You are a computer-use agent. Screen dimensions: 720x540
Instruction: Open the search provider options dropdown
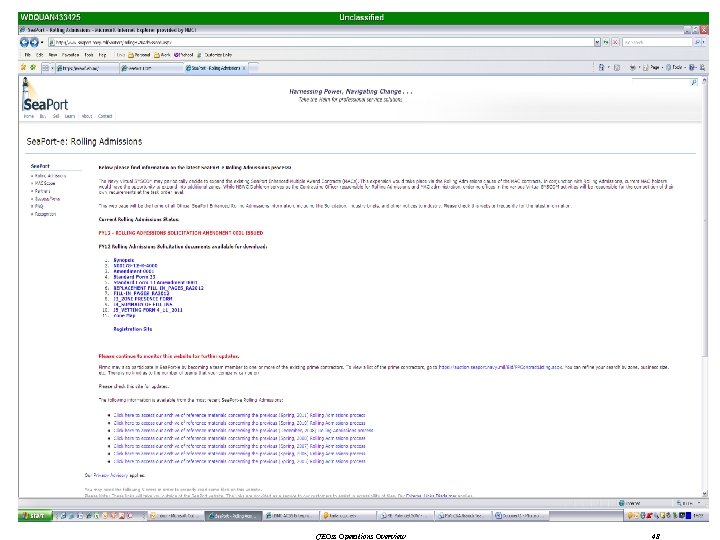coord(703,42)
